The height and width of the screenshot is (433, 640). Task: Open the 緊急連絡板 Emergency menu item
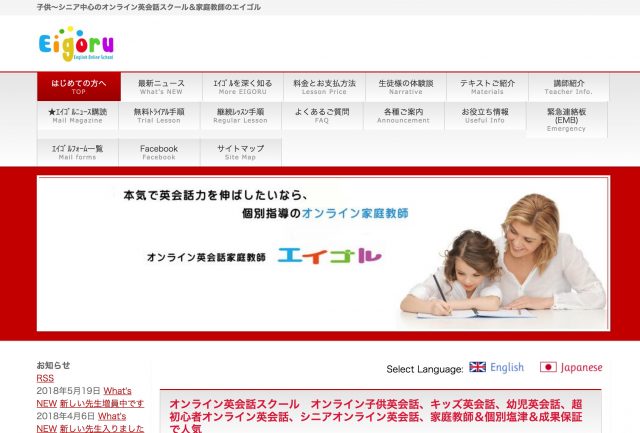coord(567,120)
